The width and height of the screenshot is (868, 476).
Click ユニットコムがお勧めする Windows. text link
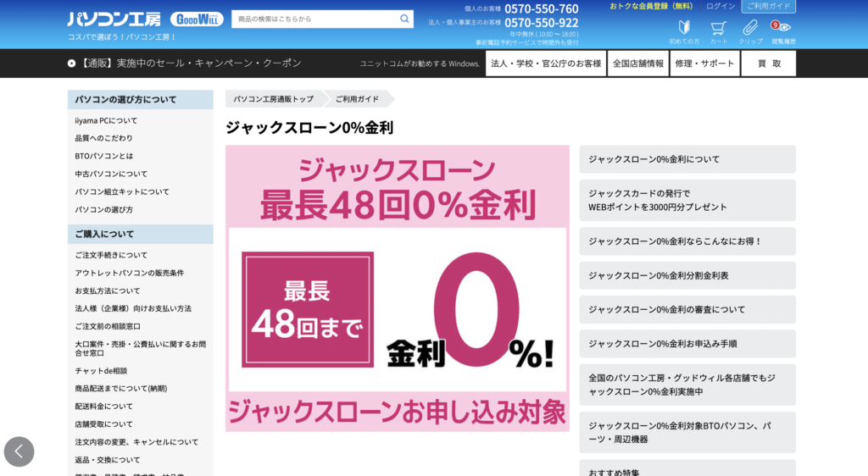[420, 64]
